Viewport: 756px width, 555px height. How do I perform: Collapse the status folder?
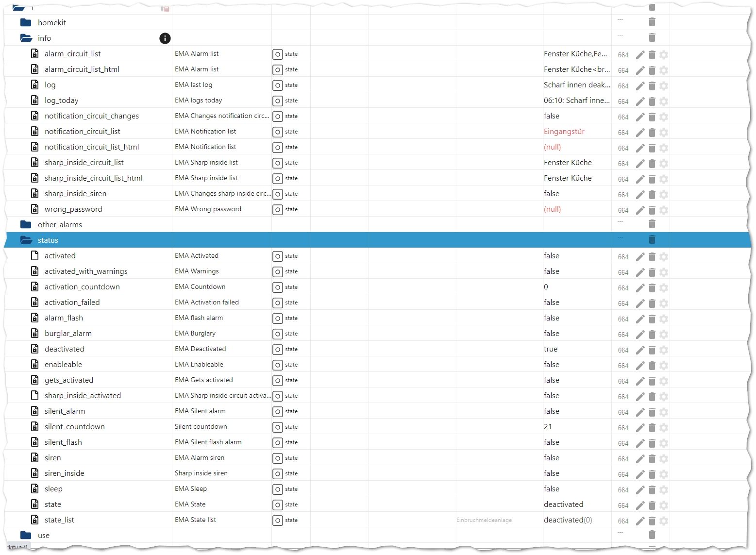[26, 240]
